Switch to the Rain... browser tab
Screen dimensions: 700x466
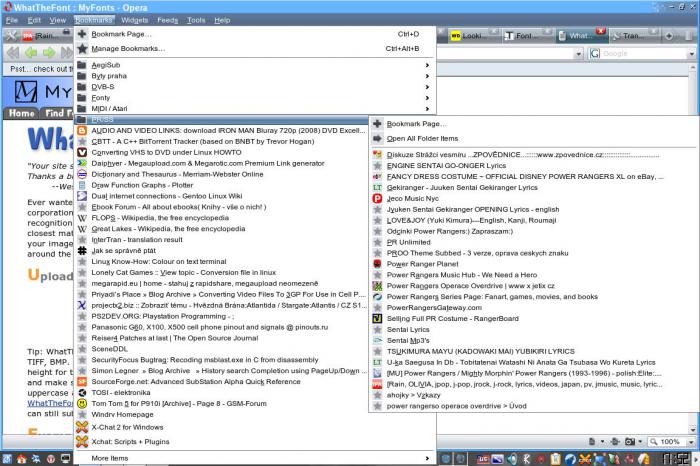[46, 36]
